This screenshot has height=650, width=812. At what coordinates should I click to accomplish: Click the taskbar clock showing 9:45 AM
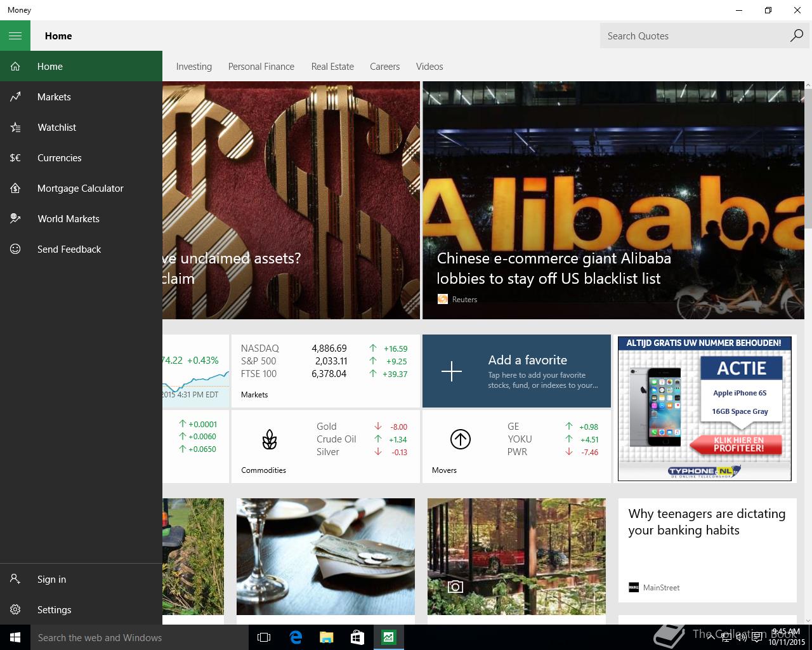[785, 637]
